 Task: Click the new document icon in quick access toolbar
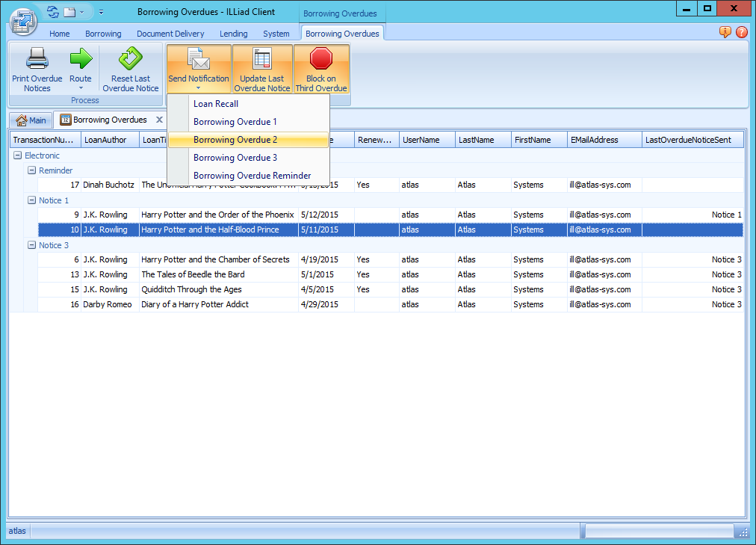[x=69, y=11]
